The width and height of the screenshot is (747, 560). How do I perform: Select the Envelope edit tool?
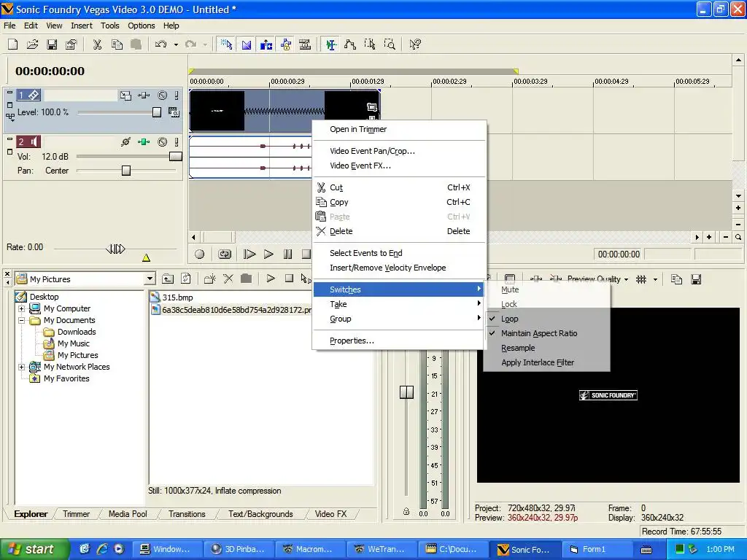350,44
